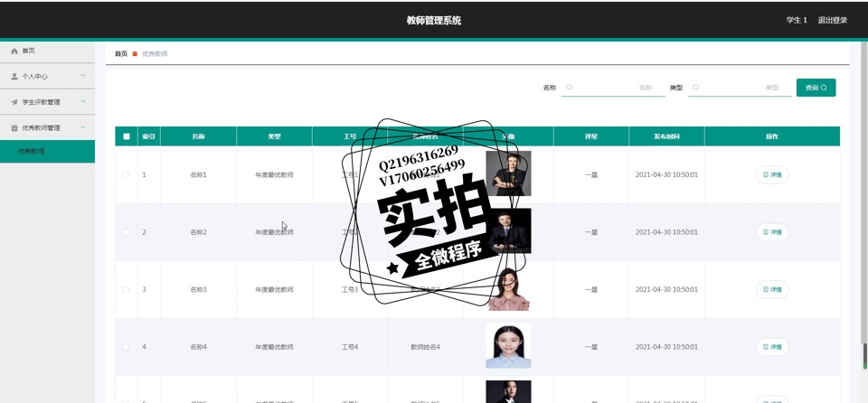
Task: Click the home icon beside 首页 in sidebar
Action: [14, 51]
